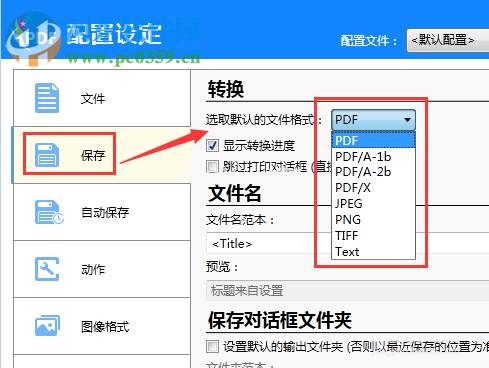Click the auto-save icon beside 自动保存

pyautogui.click(x=49, y=212)
